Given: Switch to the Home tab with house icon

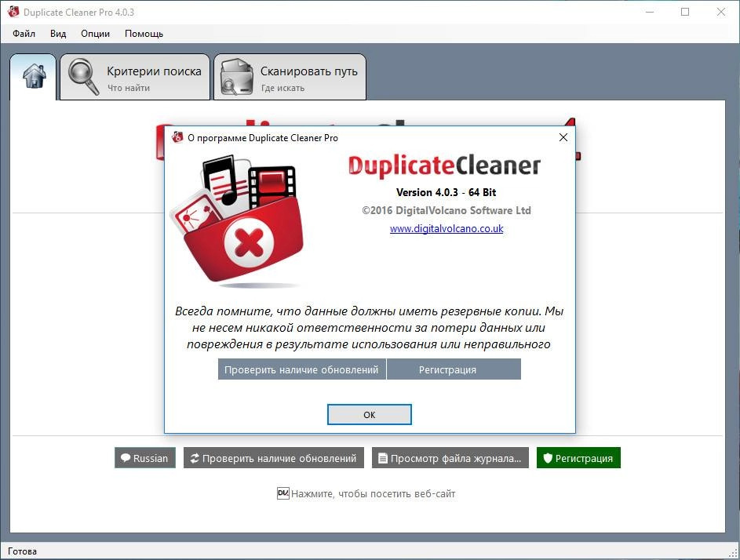Looking at the screenshot, I should point(33,77).
